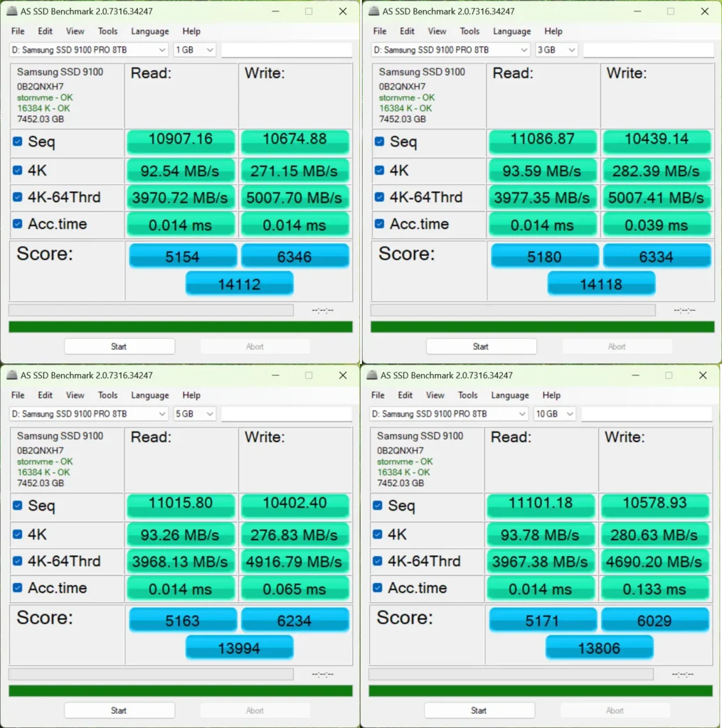Viewport: 722px width, 728px height.
Task: Uncheck Seq in the 10 GB window
Action: (x=378, y=505)
